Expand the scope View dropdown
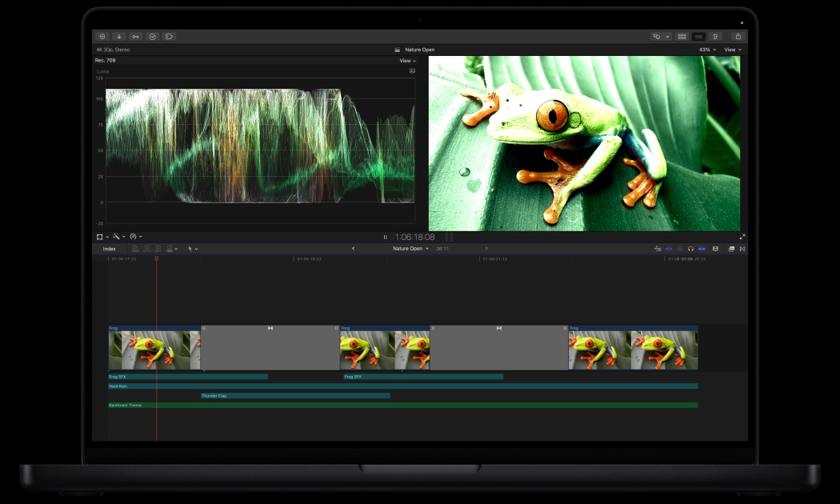840x504 pixels. coord(408,61)
